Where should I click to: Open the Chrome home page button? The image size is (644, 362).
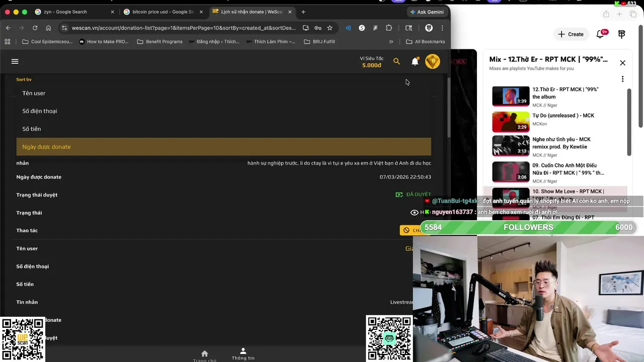[x=48, y=28]
